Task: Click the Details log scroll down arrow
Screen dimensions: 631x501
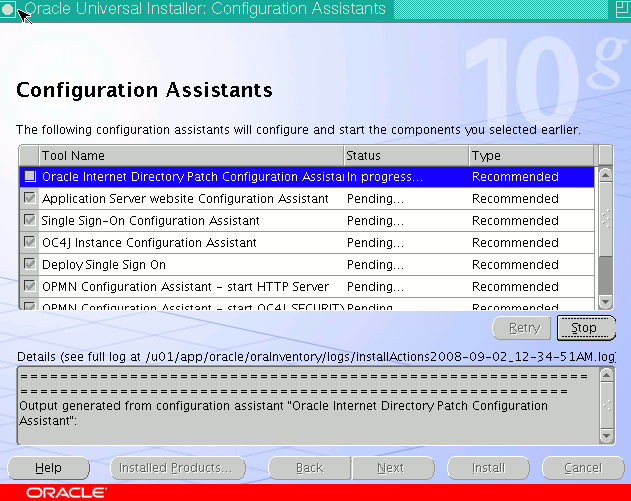Action: click(x=606, y=436)
